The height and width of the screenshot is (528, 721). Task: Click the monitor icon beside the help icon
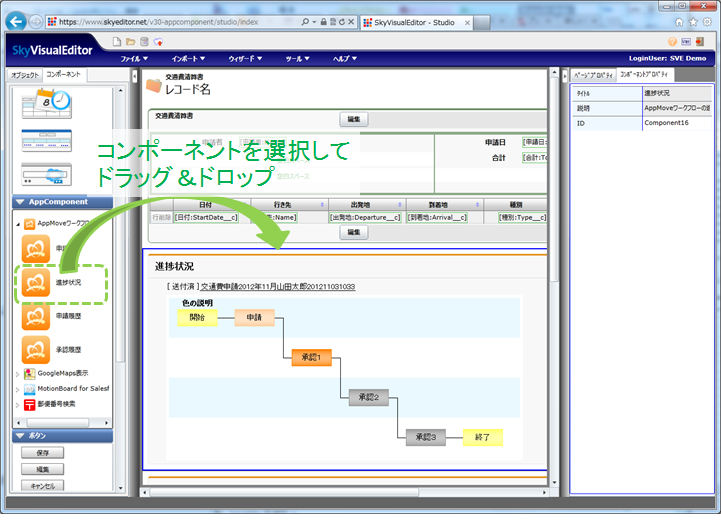coord(686,42)
